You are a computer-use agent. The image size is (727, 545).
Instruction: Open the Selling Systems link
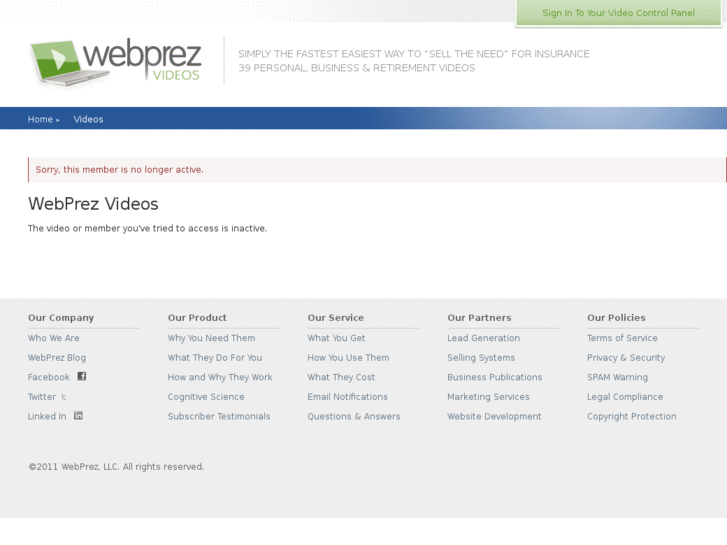click(481, 358)
